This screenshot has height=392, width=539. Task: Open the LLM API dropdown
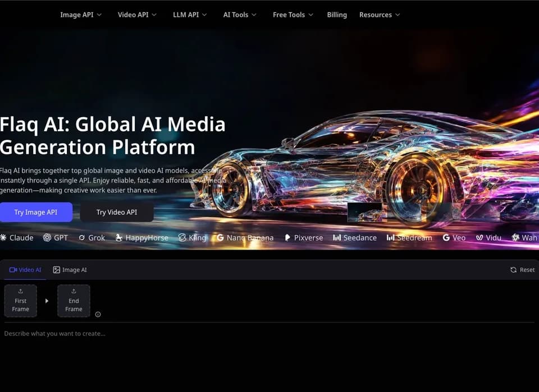pos(190,15)
